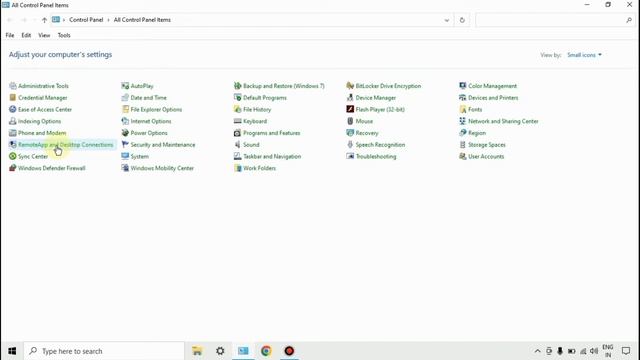
Task: Click BitLocker Drive Encryption icon
Action: click(350, 86)
